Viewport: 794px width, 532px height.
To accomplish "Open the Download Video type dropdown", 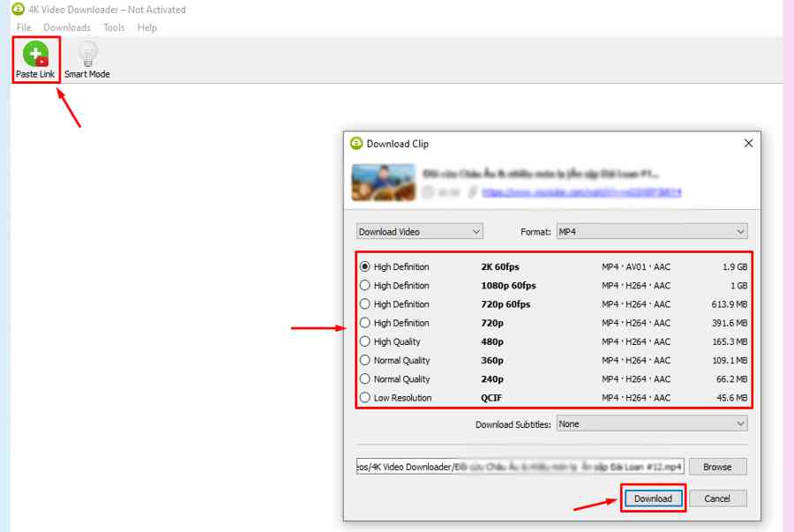I will point(419,232).
